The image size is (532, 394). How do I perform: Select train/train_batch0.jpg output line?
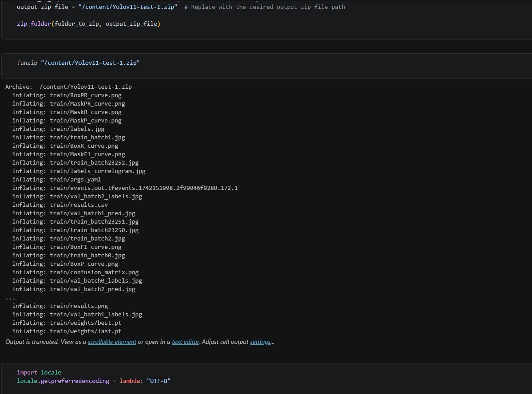[x=68, y=255]
